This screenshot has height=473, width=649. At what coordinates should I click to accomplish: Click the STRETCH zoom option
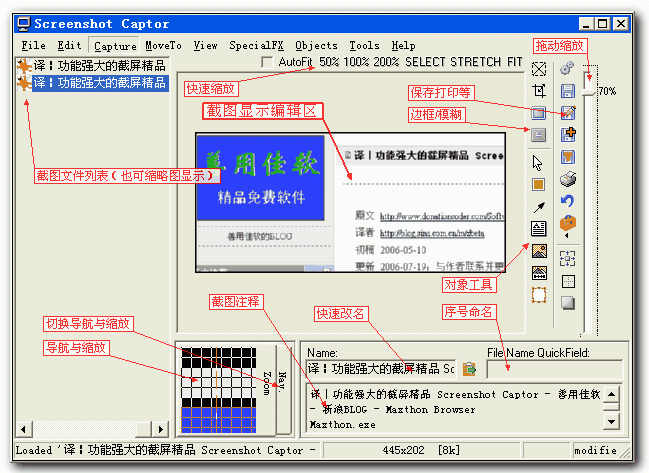(x=476, y=62)
